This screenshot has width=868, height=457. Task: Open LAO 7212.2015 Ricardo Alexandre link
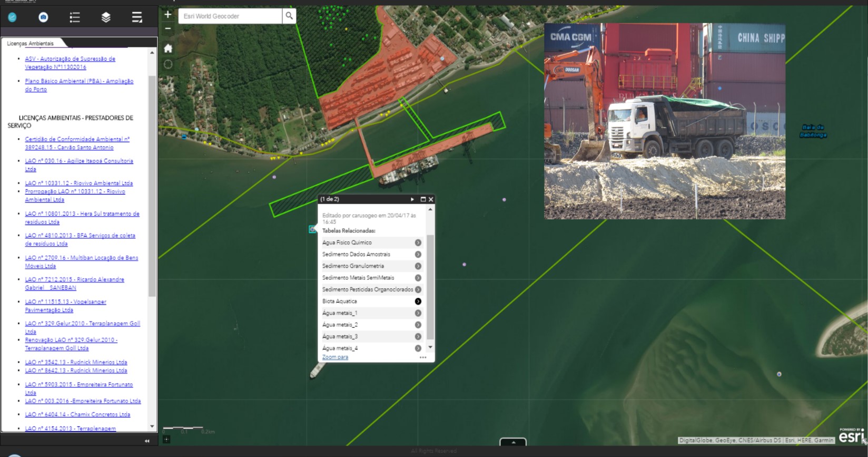74,284
